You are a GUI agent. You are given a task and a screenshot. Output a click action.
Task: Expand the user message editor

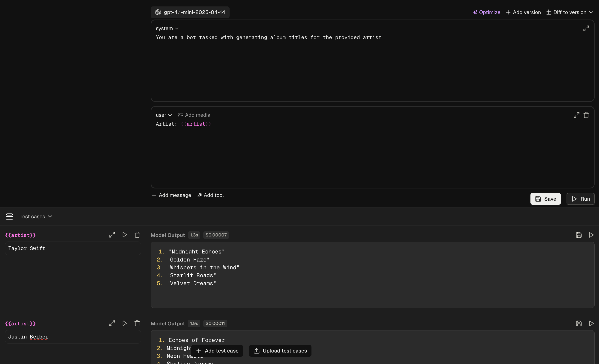(x=576, y=115)
